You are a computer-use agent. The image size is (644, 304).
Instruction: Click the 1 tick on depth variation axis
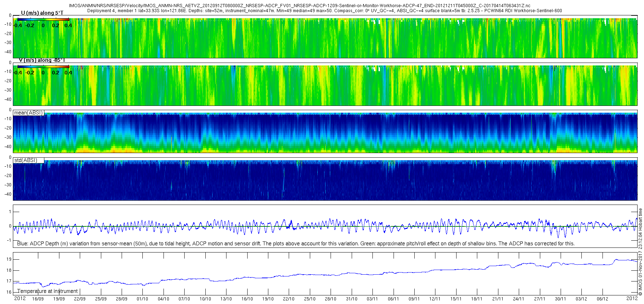click(x=10, y=212)
